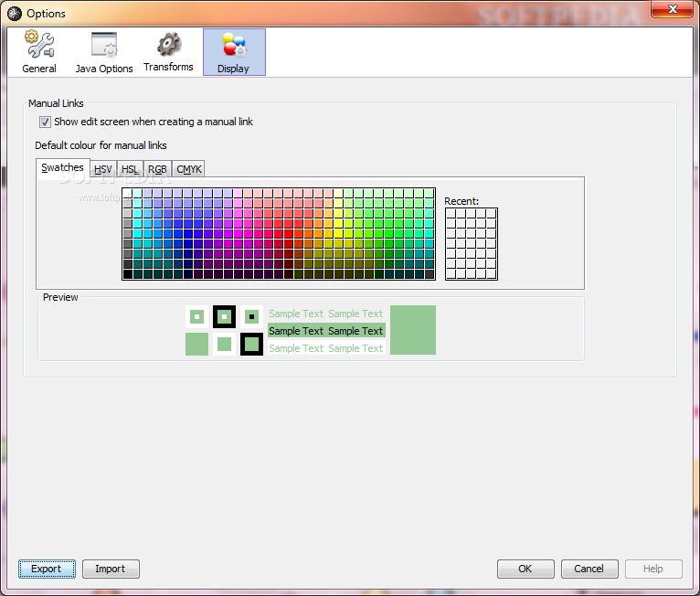Close the Options window
This screenshot has width=700, height=596.
(x=673, y=9)
